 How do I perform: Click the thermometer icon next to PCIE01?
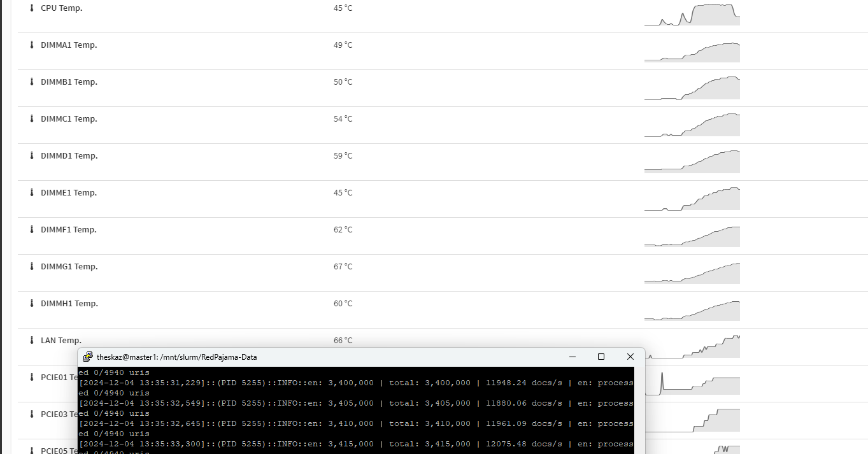(31, 377)
